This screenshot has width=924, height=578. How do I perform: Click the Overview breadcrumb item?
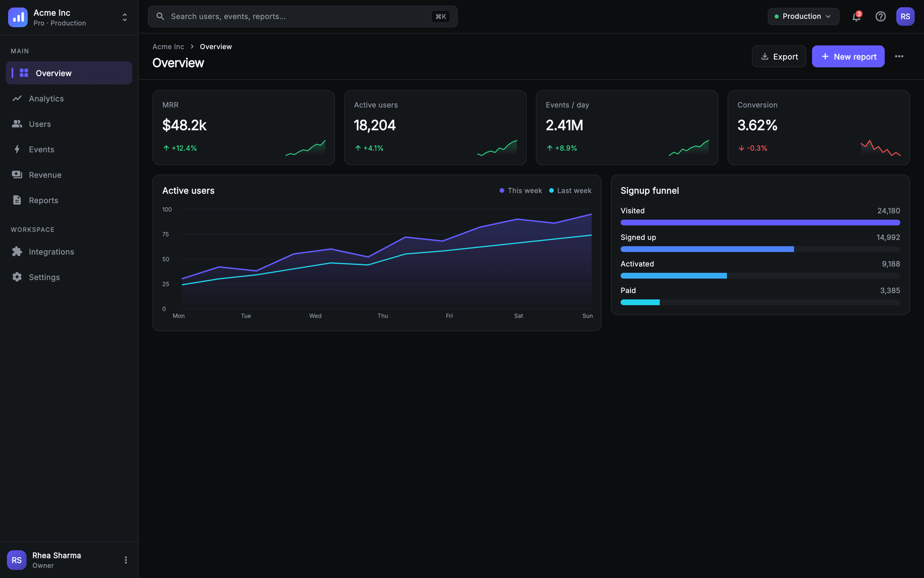(x=216, y=47)
